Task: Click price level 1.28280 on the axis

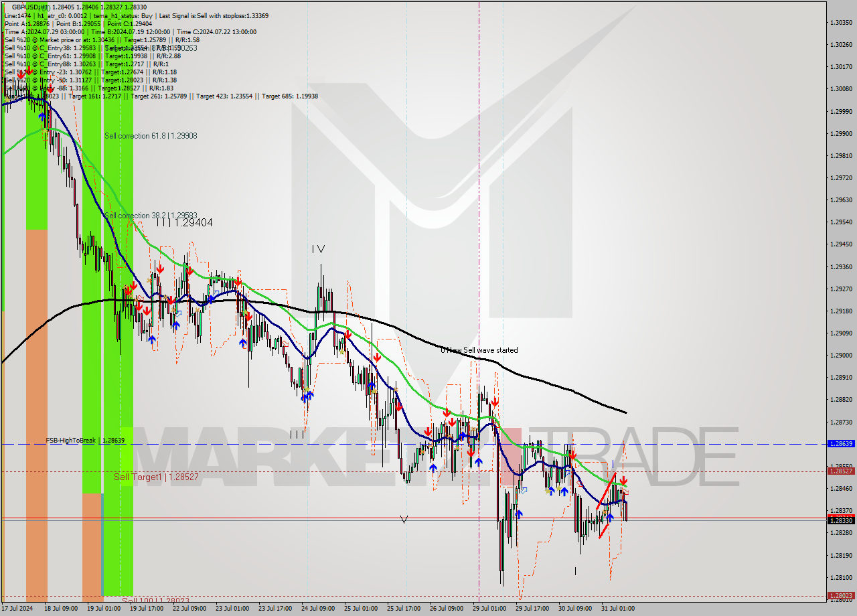Action: click(x=841, y=533)
